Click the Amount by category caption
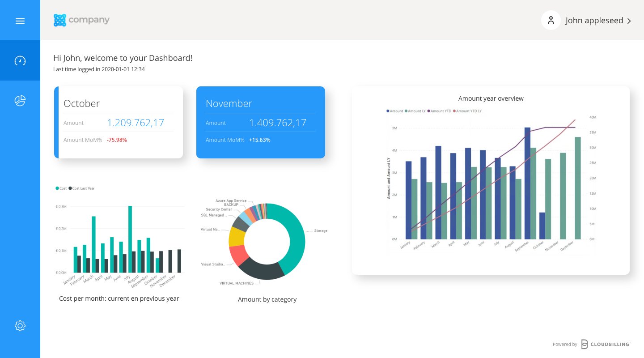Image resolution: width=644 pixels, height=358 pixels. pyautogui.click(x=267, y=299)
